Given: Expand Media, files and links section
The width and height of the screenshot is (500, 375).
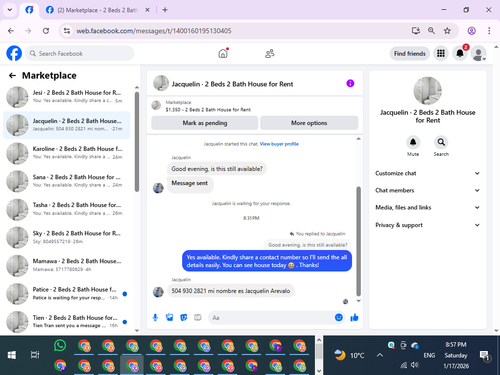Looking at the screenshot, I should tap(427, 207).
